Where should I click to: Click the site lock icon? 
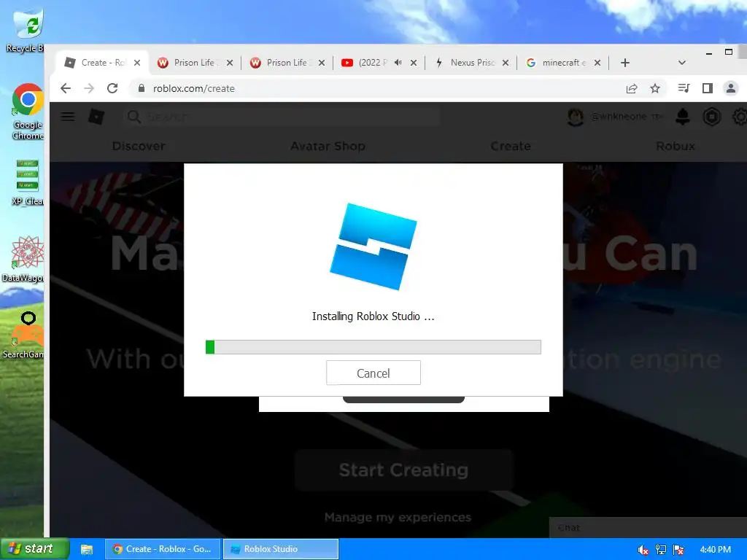141,88
